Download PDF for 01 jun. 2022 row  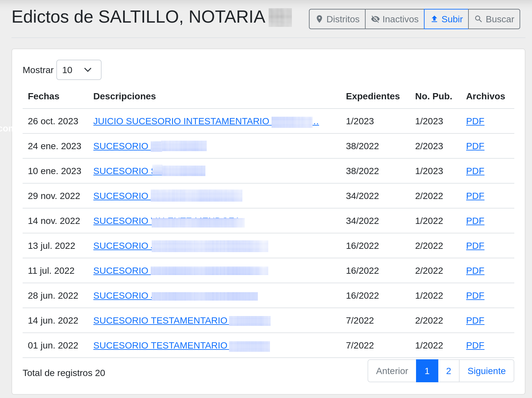(475, 346)
